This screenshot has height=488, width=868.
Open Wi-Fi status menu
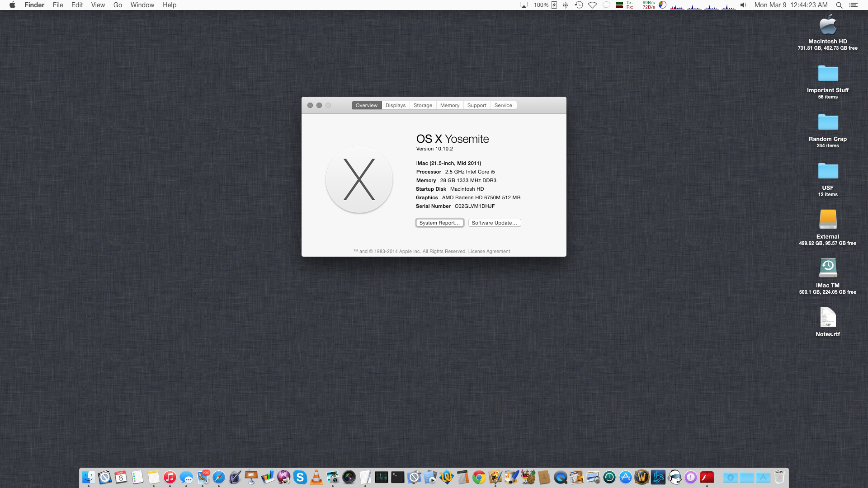click(x=593, y=5)
